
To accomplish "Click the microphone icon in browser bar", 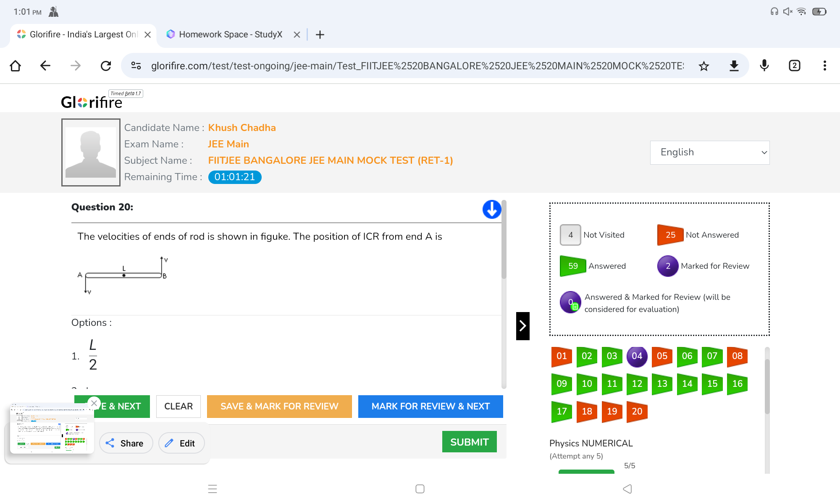I will (x=764, y=65).
